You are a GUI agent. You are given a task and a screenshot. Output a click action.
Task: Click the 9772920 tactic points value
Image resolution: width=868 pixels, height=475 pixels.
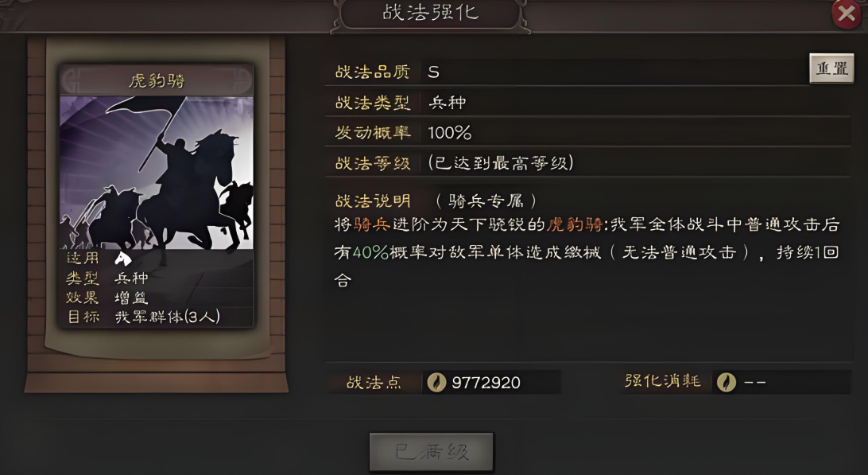tap(486, 383)
